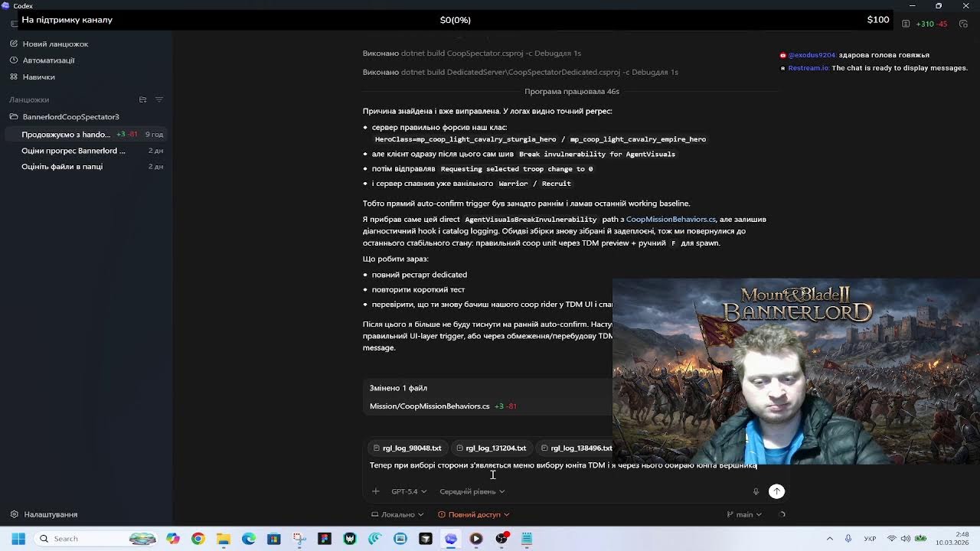The image size is (980, 551).
Task: Send the message with the arrow button
Action: 776,491
